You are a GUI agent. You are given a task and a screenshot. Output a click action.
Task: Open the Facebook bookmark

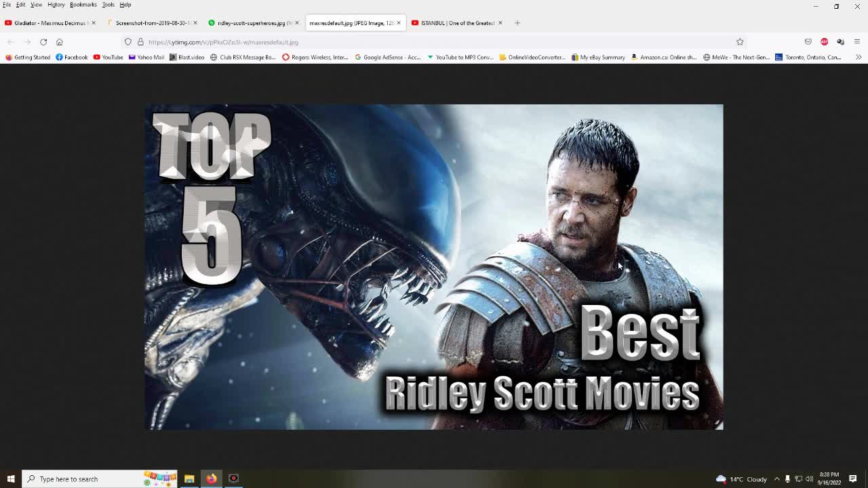coord(72,58)
